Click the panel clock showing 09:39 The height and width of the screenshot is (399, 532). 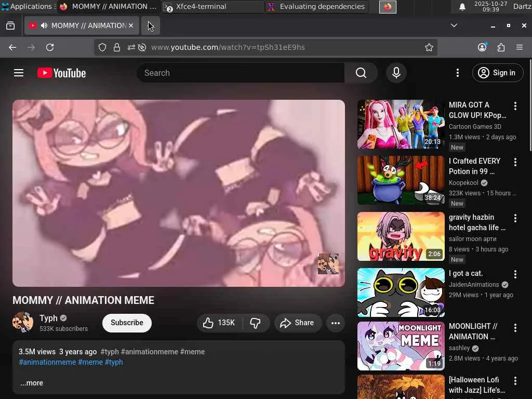490,6
